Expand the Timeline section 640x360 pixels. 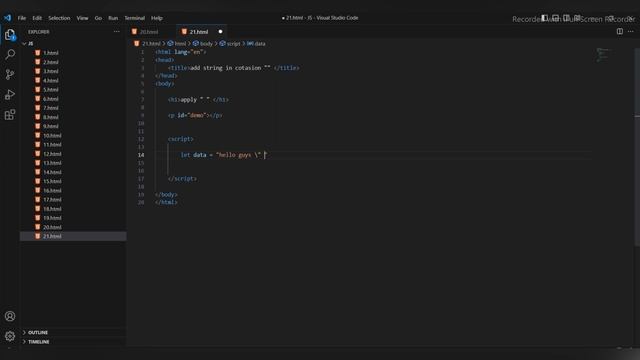click(38, 342)
